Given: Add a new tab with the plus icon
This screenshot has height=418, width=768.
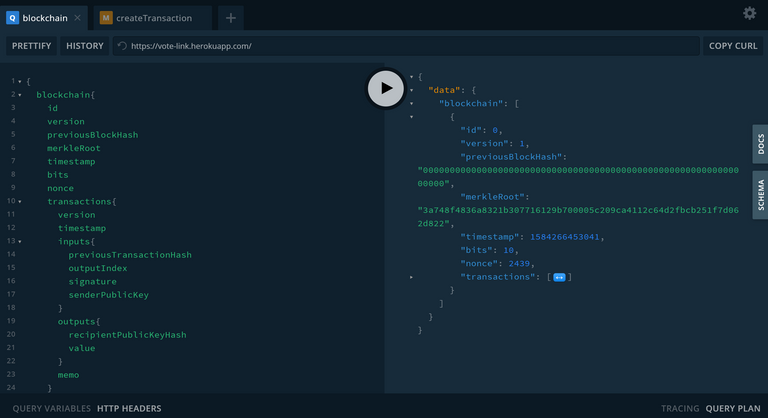Looking at the screenshot, I should pos(231,18).
